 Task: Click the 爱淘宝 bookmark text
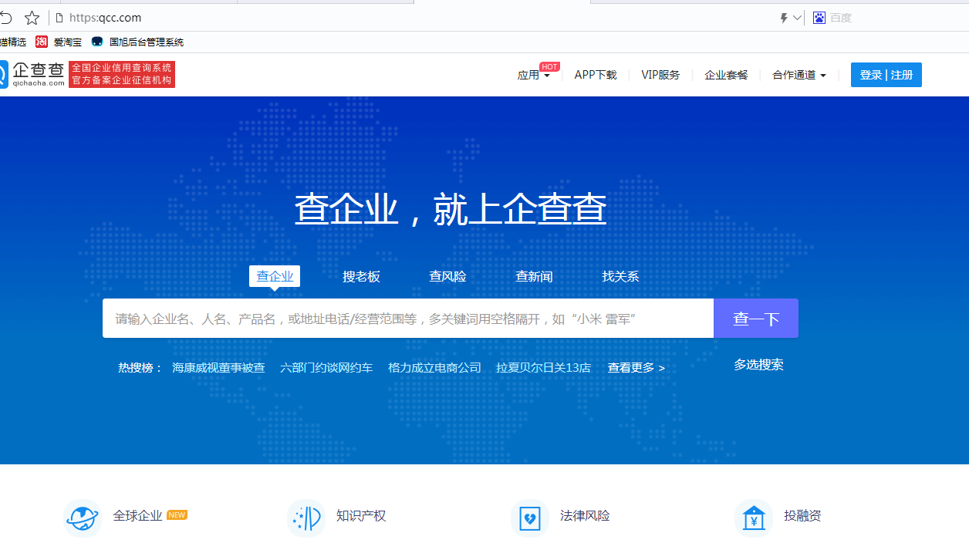(x=68, y=42)
